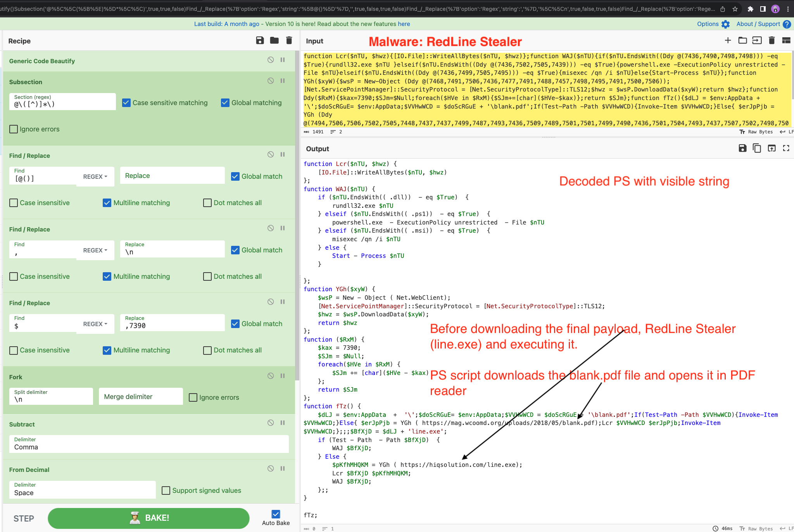Open browser extensions puzzle icon

coord(750,9)
